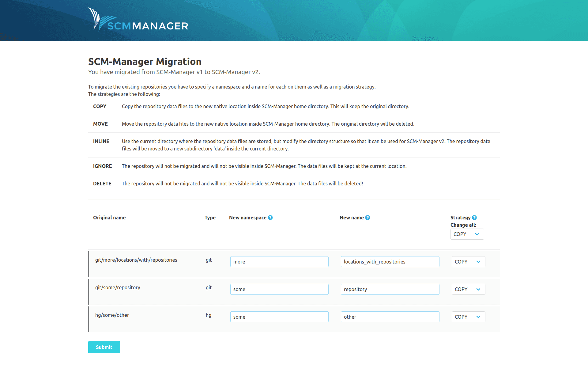
Task: Click the Type column header
Action: 210,218
